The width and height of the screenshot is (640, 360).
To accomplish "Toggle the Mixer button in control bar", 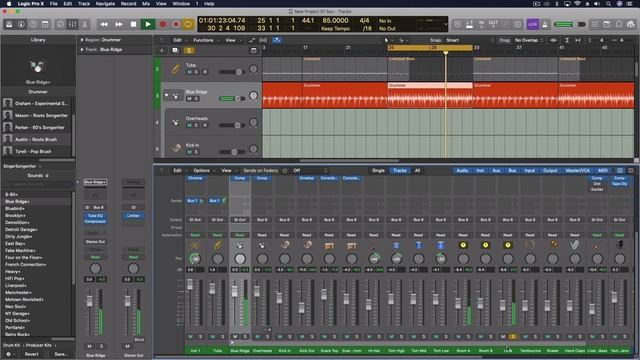I will tap(73, 24).
